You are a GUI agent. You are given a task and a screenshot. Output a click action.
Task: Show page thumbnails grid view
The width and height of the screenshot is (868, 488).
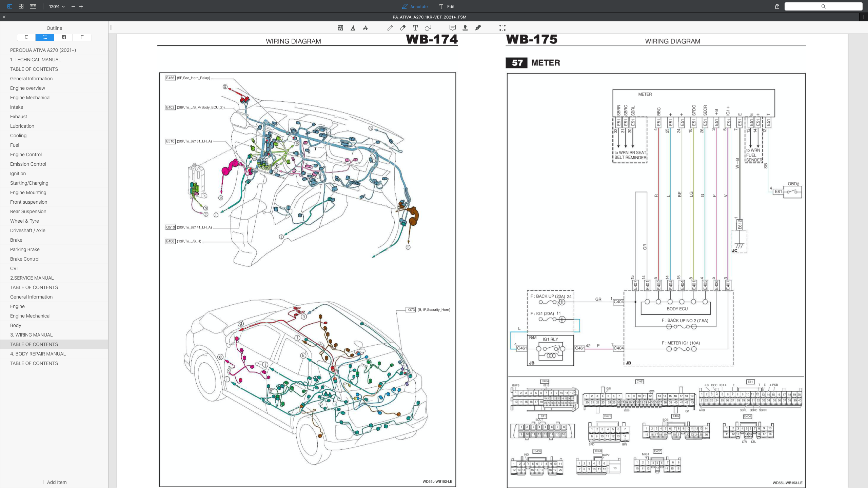click(x=21, y=6)
